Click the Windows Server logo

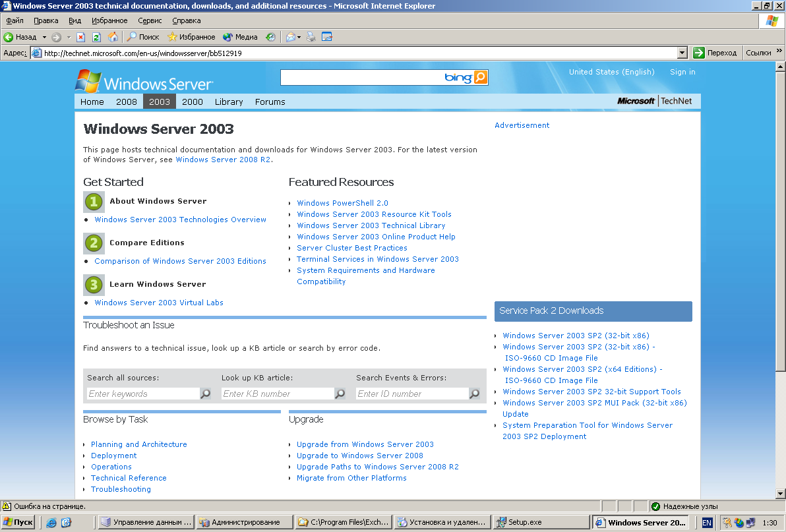(144, 82)
